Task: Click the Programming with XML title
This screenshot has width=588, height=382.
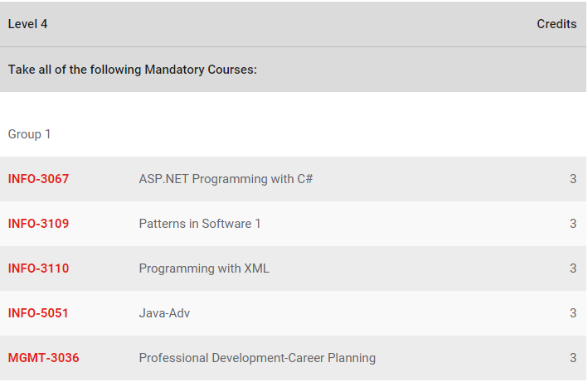Action: click(204, 268)
